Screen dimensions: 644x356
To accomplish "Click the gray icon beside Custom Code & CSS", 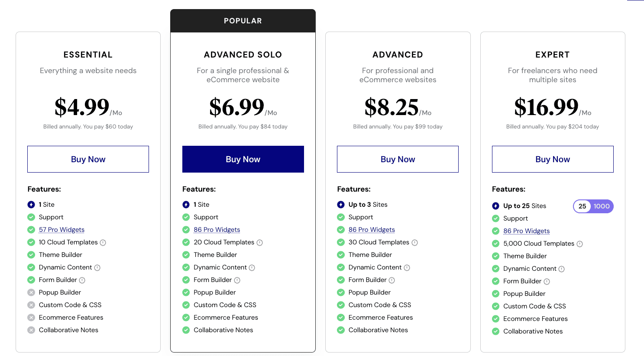I will [31, 305].
